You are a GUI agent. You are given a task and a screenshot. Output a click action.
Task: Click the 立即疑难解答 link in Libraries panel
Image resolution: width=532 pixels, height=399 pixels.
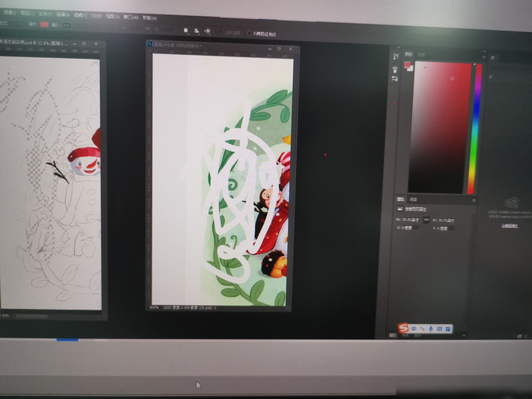509,226
